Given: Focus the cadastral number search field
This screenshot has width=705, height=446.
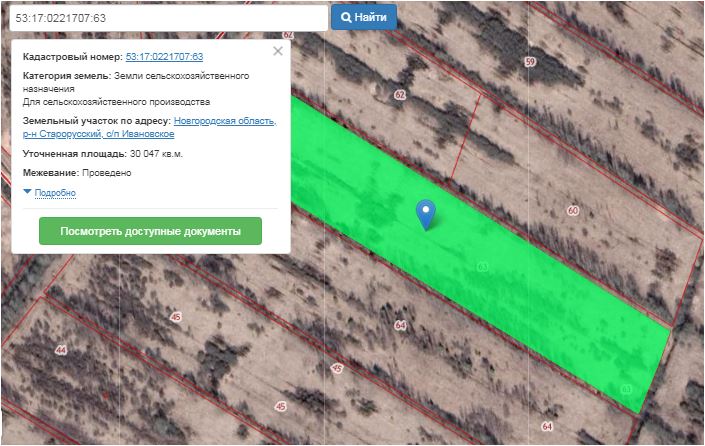Looking at the screenshot, I should click(x=165, y=18).
